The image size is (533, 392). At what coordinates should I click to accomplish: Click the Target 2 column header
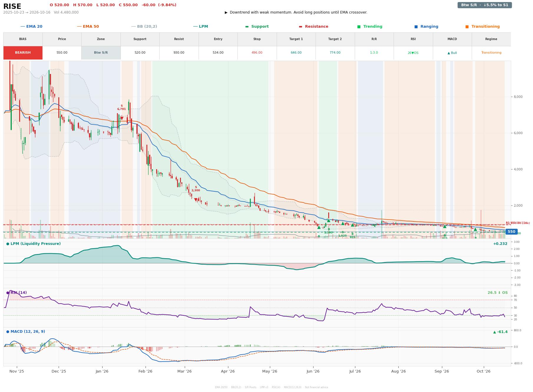coord(335,39)
